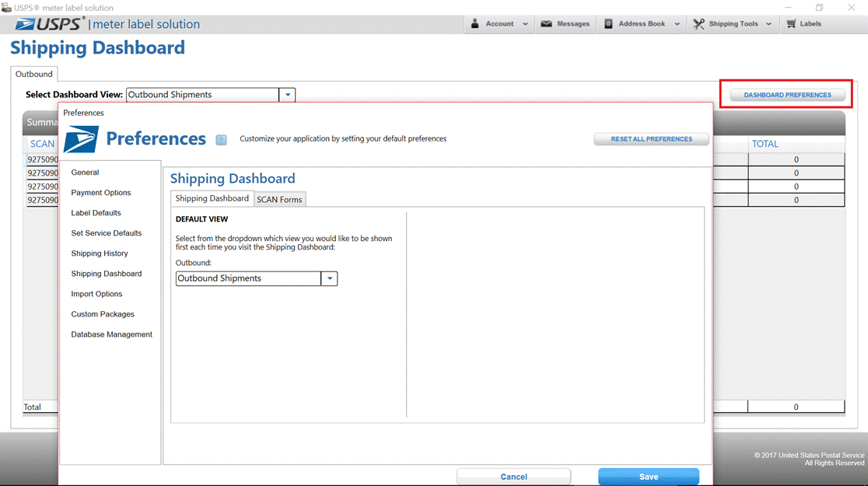Open Set Service Defaults preferences

coord(107,233)
